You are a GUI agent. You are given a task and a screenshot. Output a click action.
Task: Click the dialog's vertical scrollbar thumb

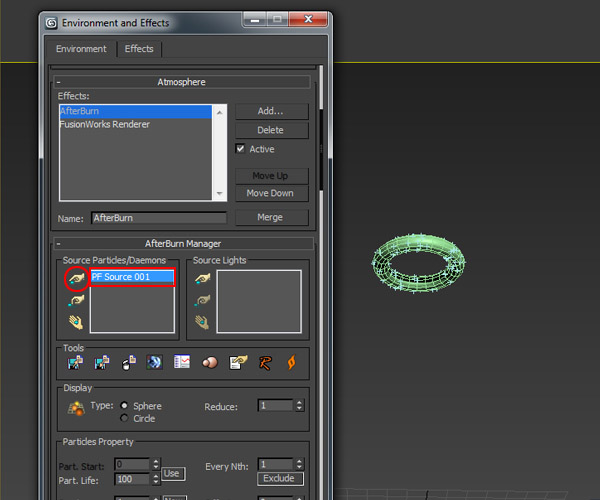pos(321,149)
